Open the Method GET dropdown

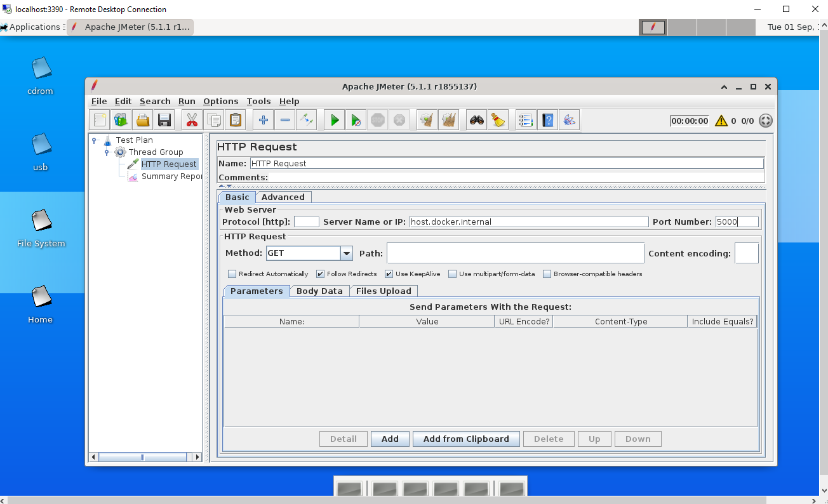click(x=347, y=253)
